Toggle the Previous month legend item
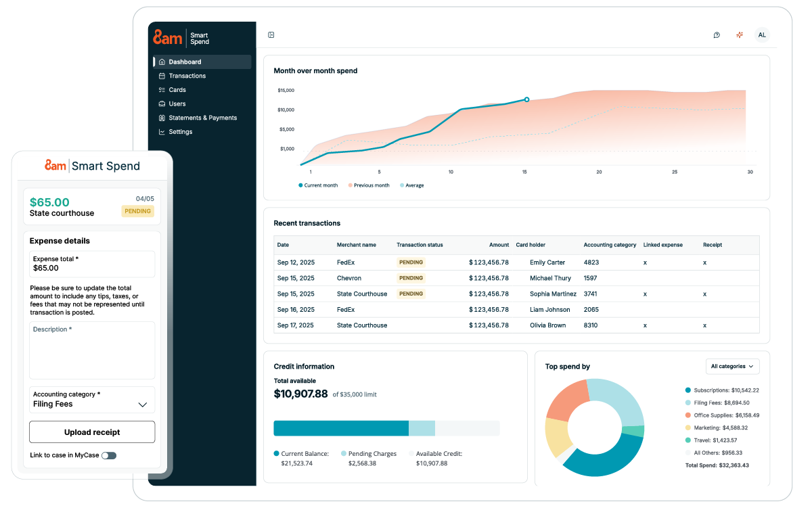 [x=368, y=185]
